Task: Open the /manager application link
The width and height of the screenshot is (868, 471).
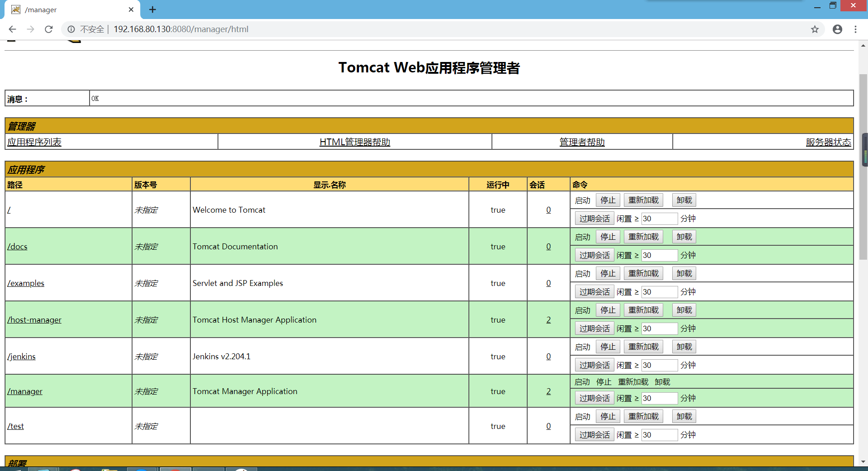Action: tap(25, 391)
